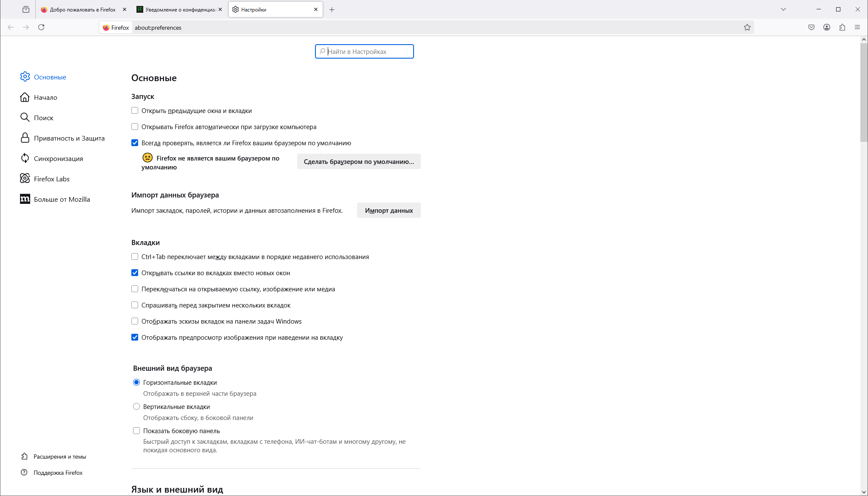Click the scrollbar down arrow

pyautogui.click(x=864, y=492)
